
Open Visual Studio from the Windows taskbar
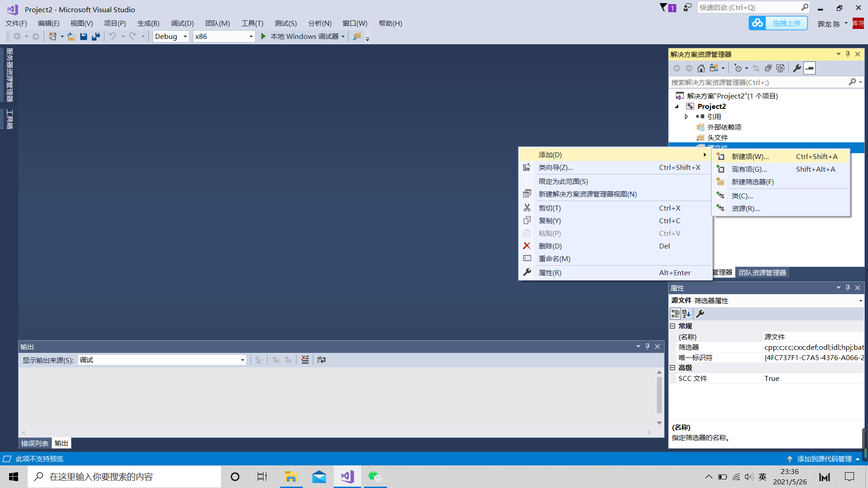[347, 477]
